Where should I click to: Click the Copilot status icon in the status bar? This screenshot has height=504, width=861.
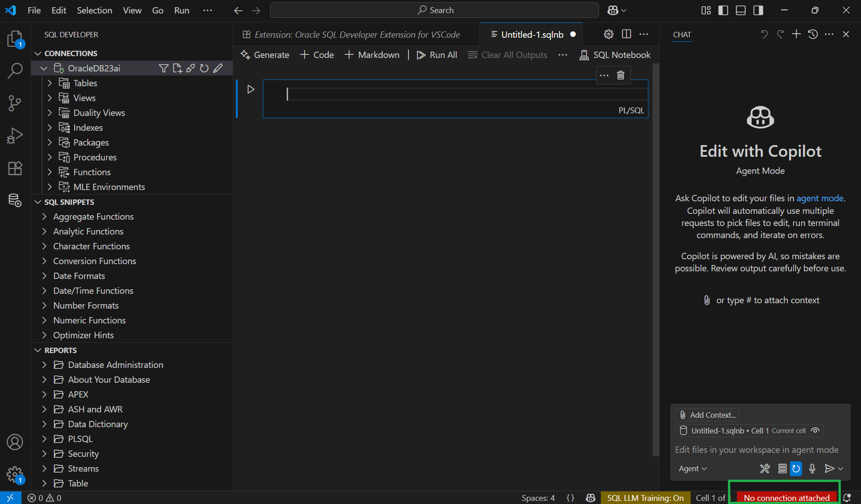point(590,498)
